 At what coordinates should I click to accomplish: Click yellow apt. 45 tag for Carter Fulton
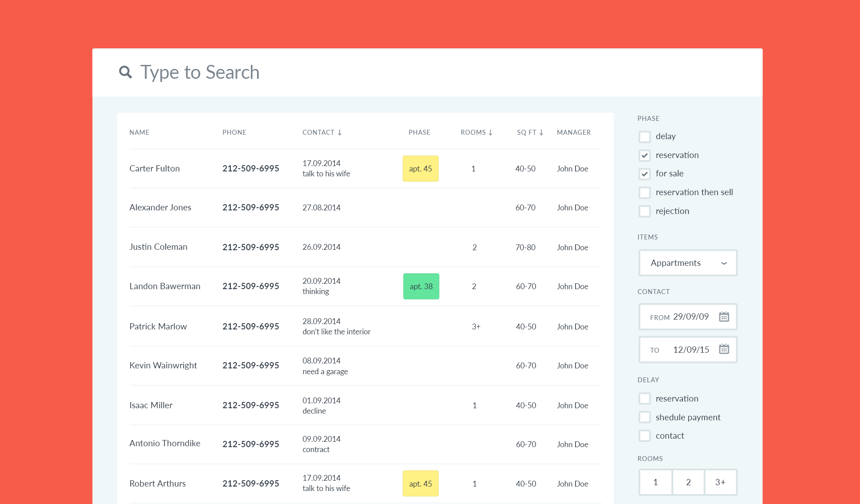point(421,169)
